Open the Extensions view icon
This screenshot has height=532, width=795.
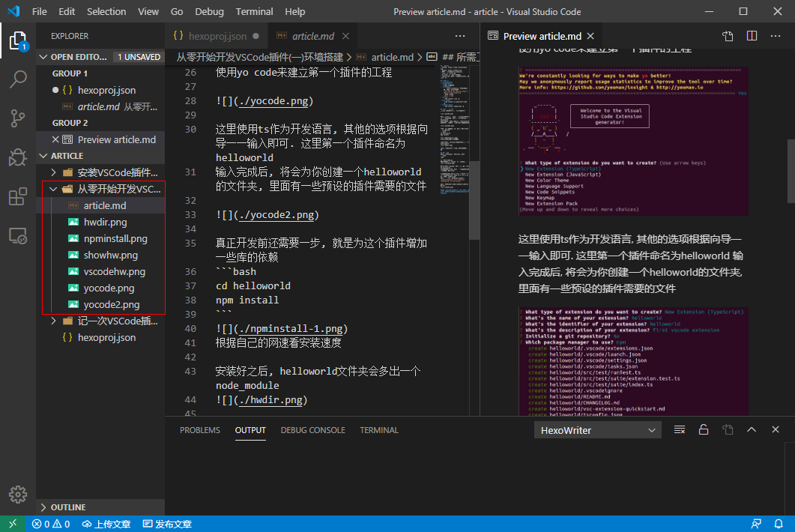[18, 196]
